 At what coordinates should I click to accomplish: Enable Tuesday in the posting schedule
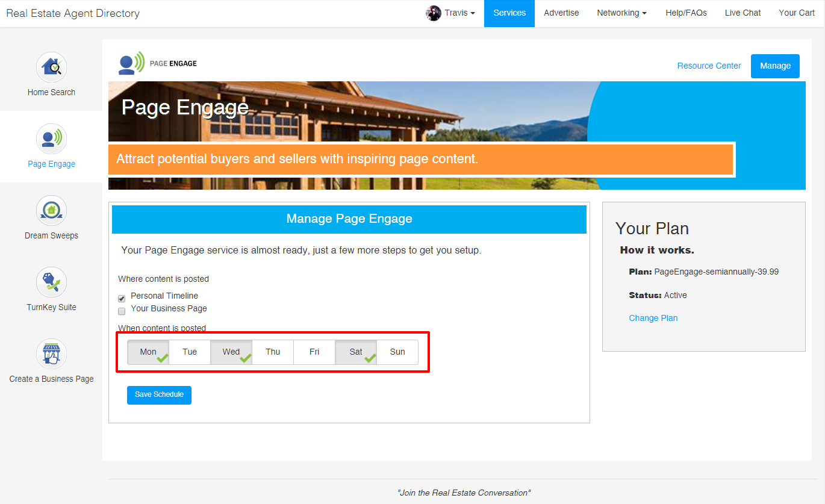pyautogui.click(x=190, y=352)
